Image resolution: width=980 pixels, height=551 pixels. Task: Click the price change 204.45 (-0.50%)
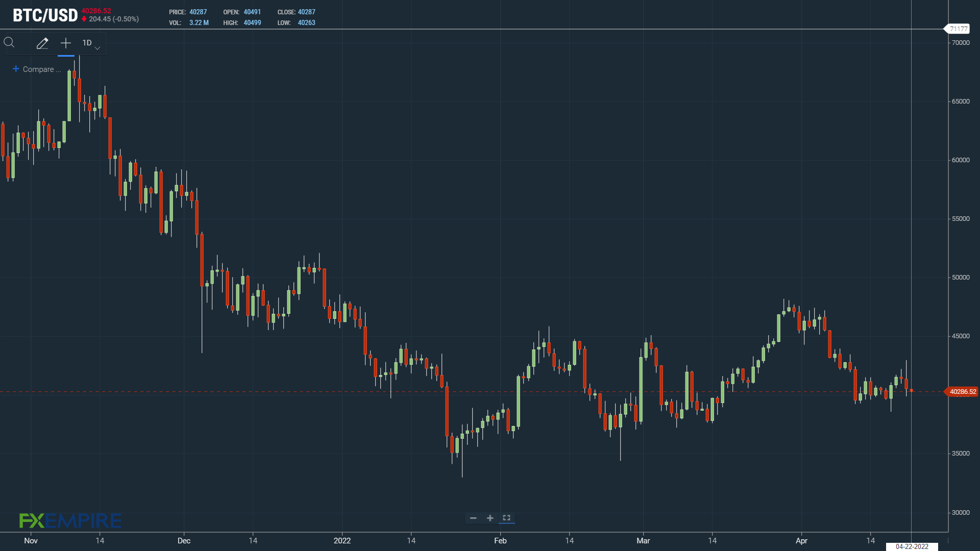114,19
